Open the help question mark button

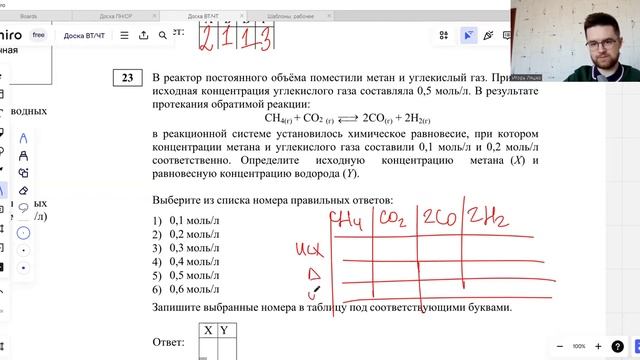tap(617, 346)
